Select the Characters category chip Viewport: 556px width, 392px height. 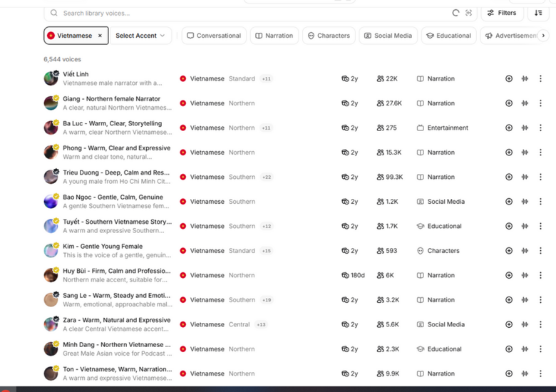[x=329, y=36]
